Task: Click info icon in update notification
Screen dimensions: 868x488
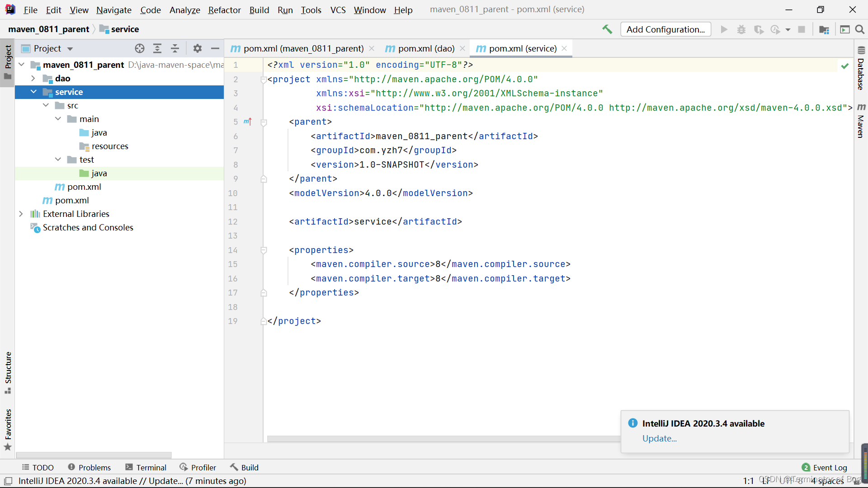Action: coord(633,423)
